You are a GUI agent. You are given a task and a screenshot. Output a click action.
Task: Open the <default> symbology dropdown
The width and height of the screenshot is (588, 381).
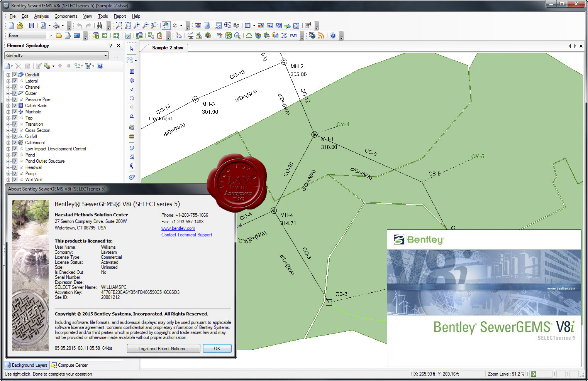pyautogui.click(x=56, y=56)
